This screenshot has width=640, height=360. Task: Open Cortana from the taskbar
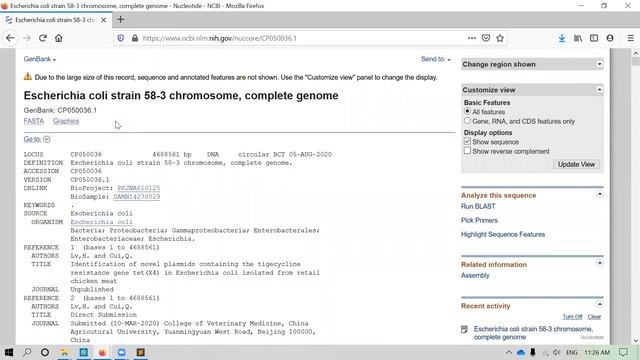tap(45, 352)
